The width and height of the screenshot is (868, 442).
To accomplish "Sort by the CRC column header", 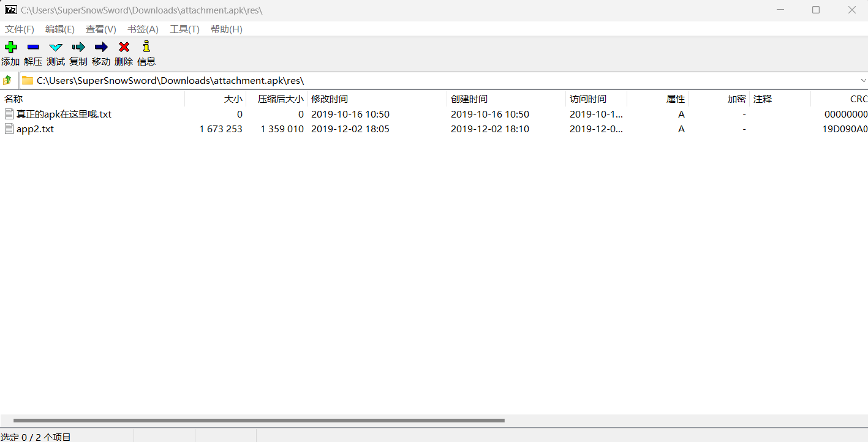I will pos(839,99).
